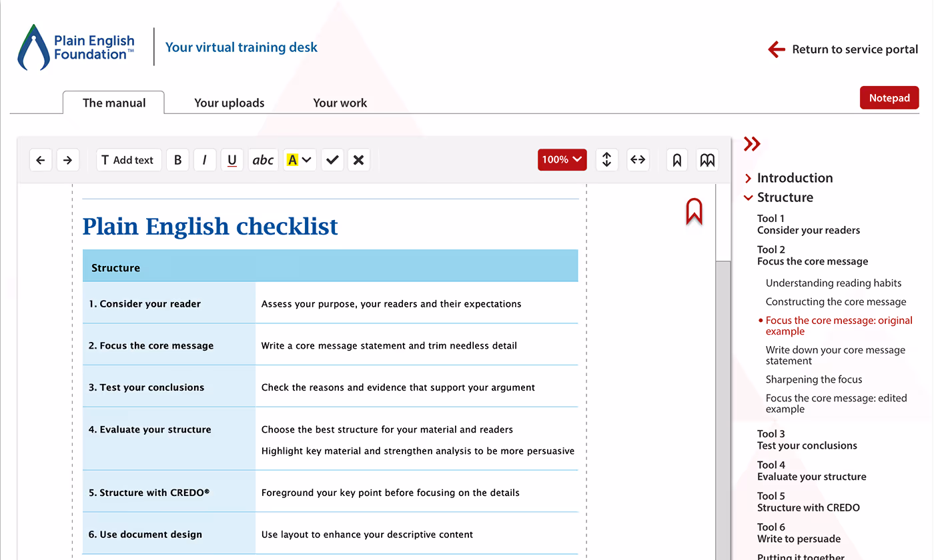Image resolution: width=934 pixels, height=560 pixels.
Task: Click the checkmark annotation tool
Action: [x=332, y=160]
